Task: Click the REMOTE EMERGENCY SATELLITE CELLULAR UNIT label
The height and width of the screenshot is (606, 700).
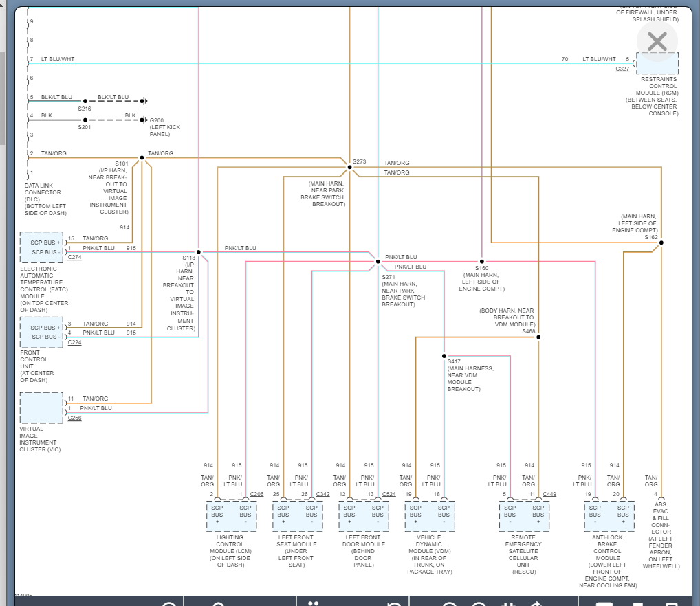Action: click(524, 554)
